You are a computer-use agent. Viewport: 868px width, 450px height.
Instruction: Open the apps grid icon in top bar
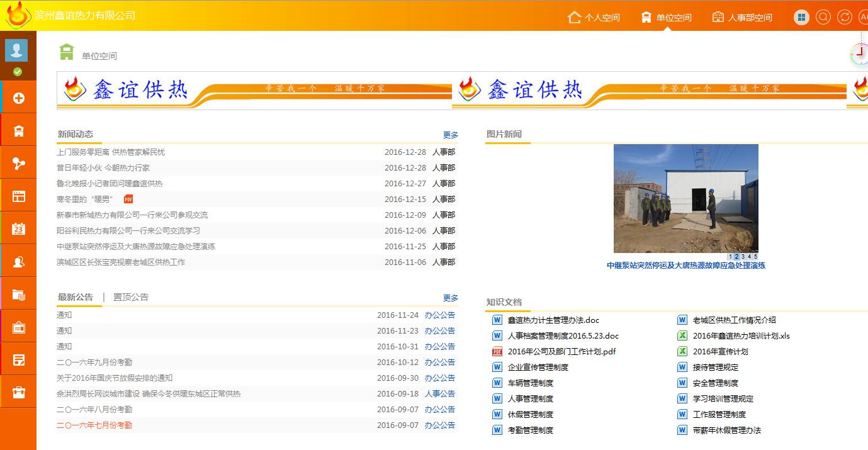tap(801, 17)
